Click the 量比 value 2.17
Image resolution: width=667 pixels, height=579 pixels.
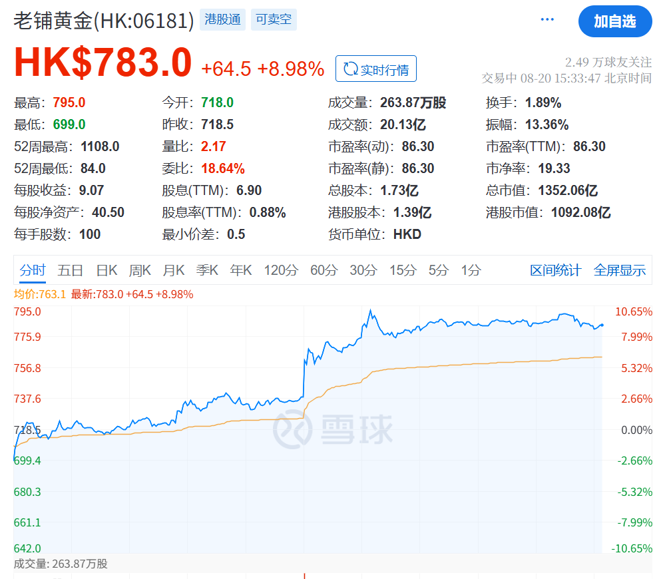tap(213, 147)
